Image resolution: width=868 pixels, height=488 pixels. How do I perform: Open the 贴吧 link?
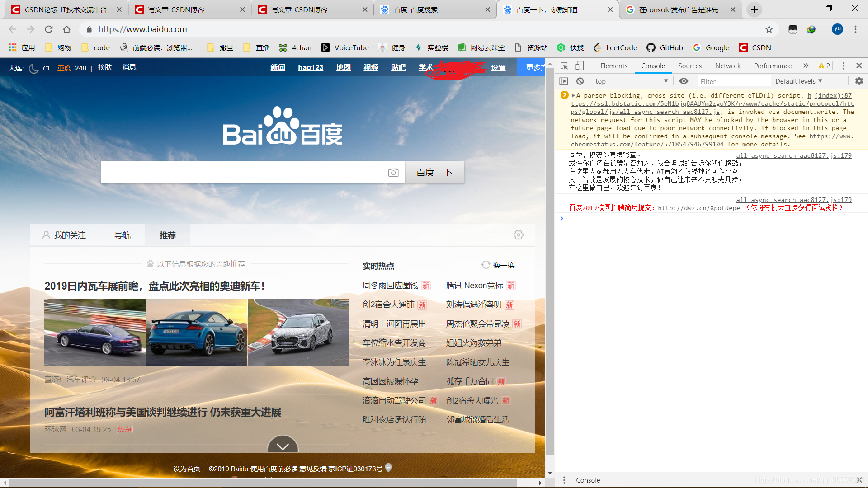(398, 67)
